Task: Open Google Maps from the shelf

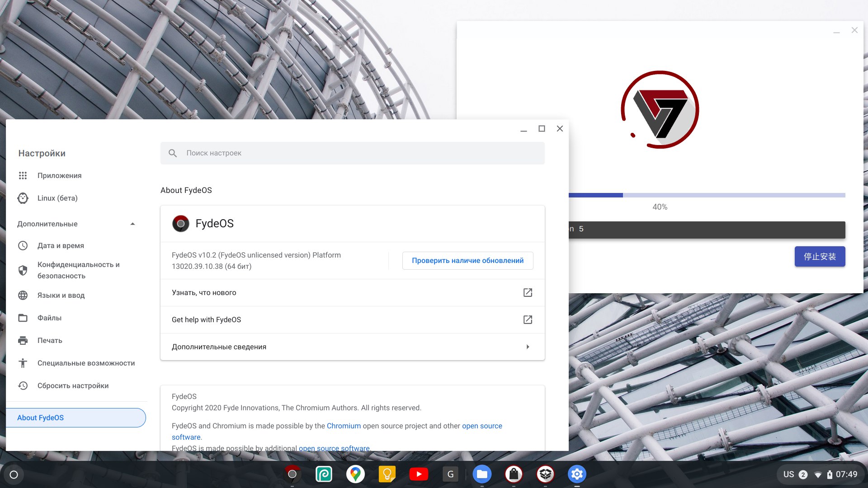Action: click(355, 474)
